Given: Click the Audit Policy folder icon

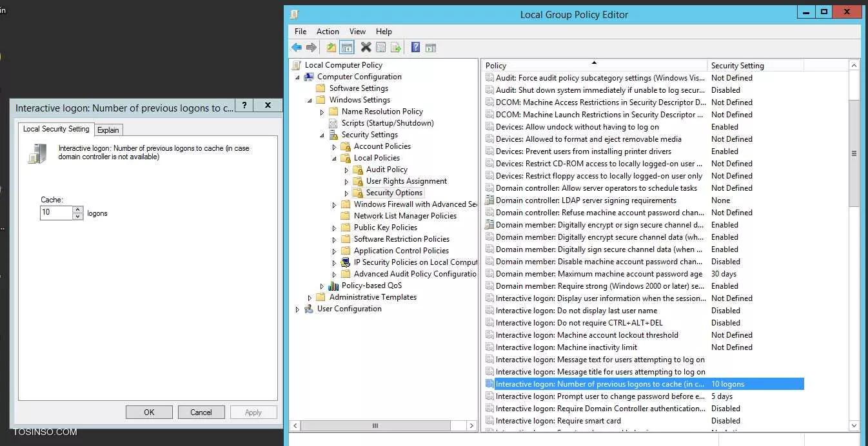Looking at the screenshot, I should [358, 170].
